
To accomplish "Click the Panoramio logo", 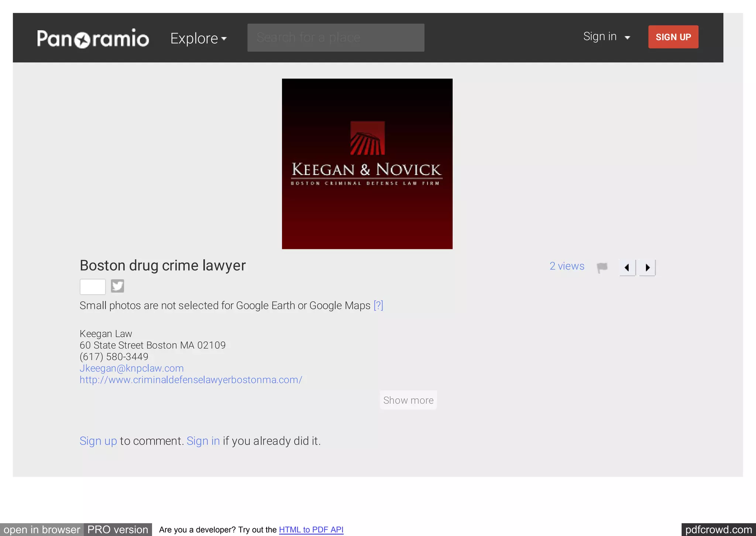I will tap(93, 38).
